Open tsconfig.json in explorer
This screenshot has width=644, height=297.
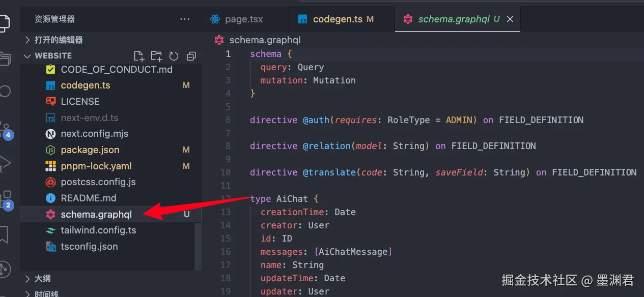[x=89, y=247]
